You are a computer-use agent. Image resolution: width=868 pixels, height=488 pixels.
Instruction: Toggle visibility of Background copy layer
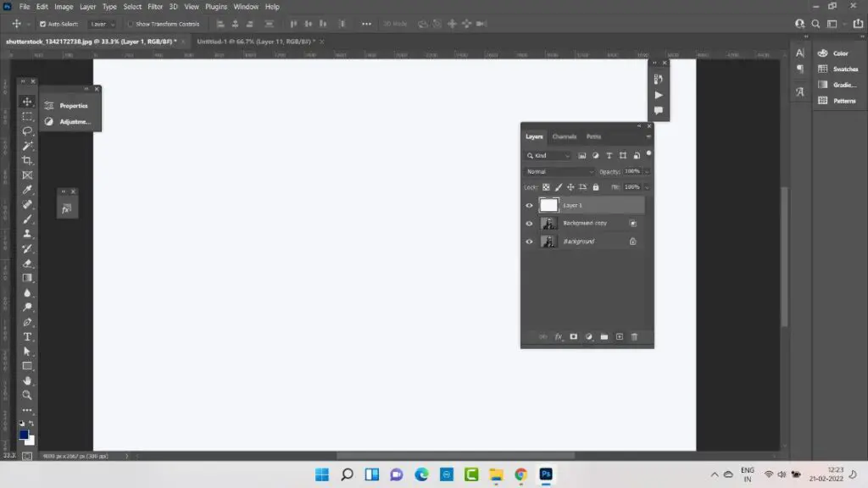pyautogui.click(x=529, y=223)
